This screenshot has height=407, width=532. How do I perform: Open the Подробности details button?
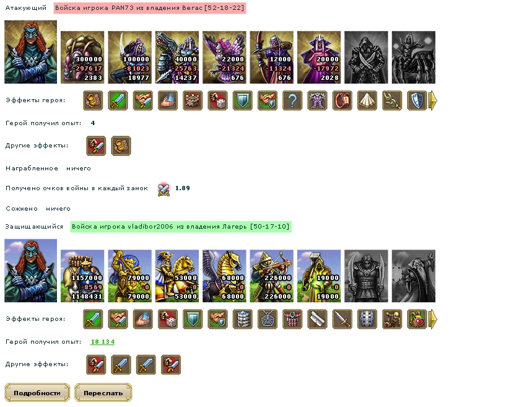[x=37, y=393]
